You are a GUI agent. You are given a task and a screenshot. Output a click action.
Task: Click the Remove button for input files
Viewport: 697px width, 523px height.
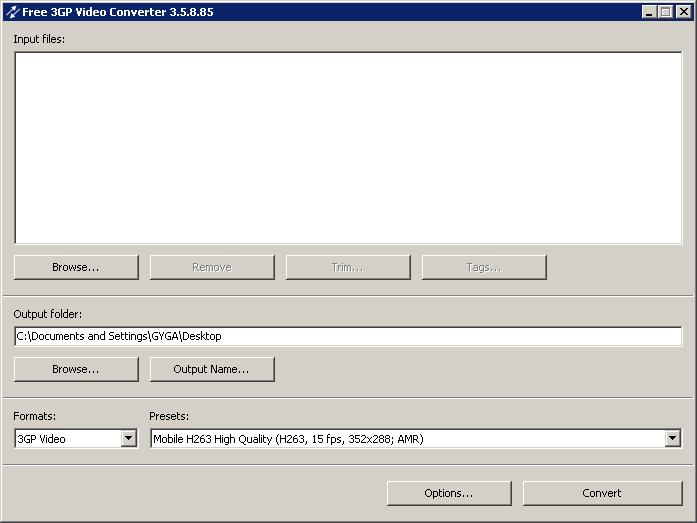tap(212, 267)
